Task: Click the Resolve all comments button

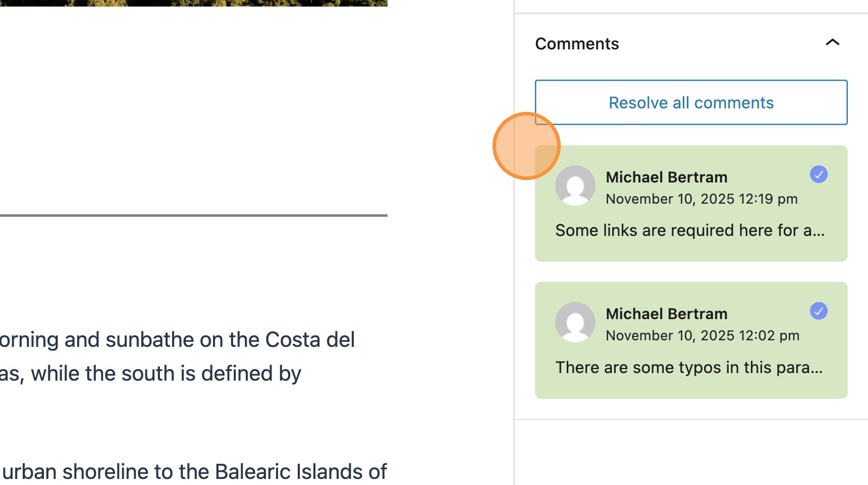Action: (x=691, y=103)
